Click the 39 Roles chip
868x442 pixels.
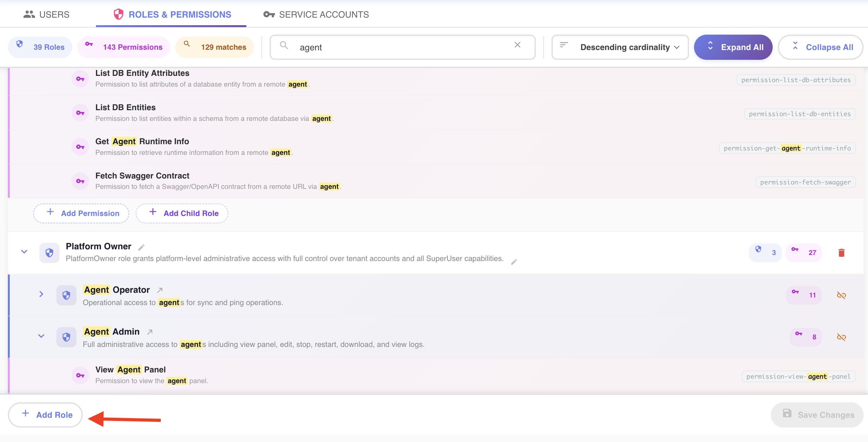click(41, 47)
